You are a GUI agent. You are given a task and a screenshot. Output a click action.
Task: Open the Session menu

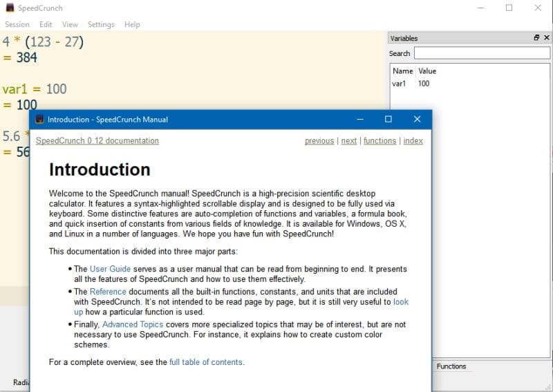point(17,24)
